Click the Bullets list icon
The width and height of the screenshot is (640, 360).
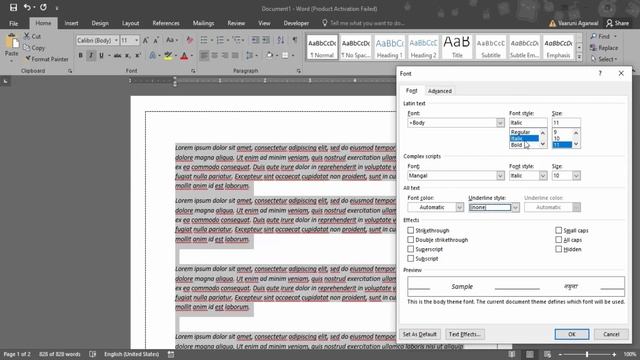204,40
